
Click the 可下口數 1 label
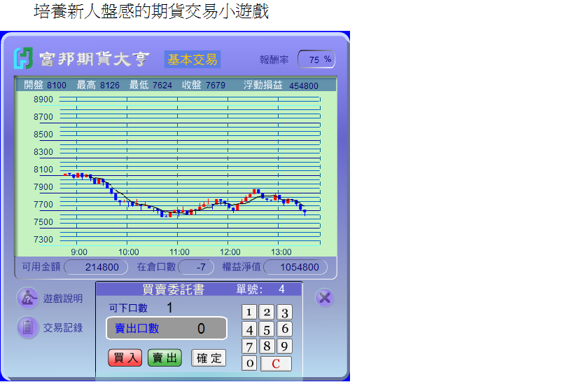[141, 308]
